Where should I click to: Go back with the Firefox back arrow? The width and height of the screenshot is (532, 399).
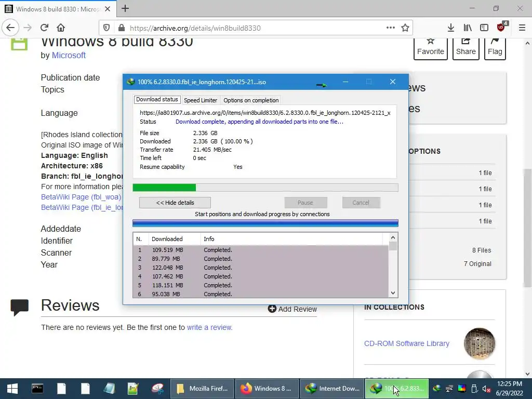[x=10, y=28]
